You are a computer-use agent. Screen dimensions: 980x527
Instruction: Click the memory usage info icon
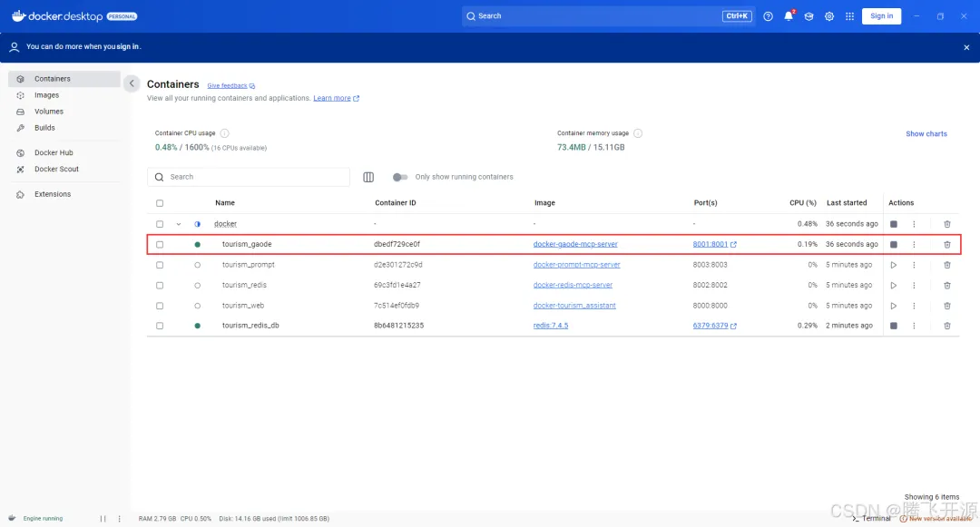pyautogui.click(x=638, y=133)
